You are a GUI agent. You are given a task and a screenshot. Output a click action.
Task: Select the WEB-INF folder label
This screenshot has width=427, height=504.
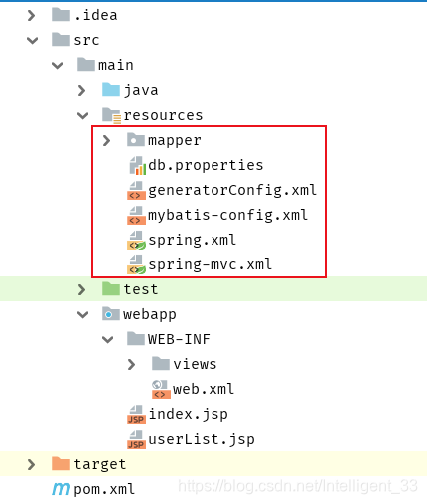(x=179, y=339)
